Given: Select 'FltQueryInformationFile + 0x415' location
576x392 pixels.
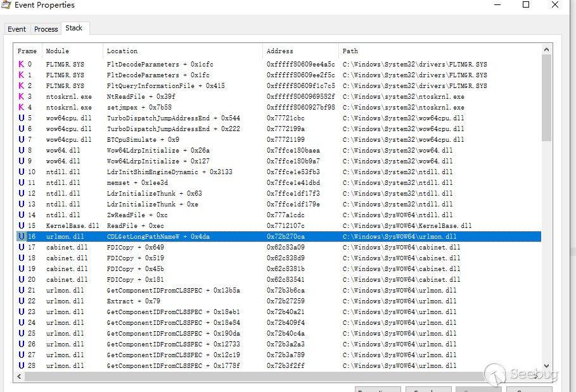Looking at the screenshot, I should (165, 85).
